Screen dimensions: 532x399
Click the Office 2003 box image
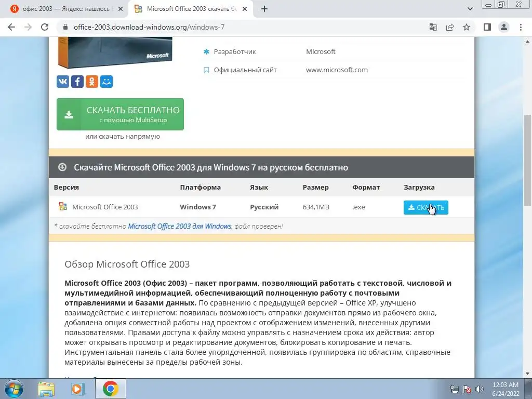tap(115, 52)
